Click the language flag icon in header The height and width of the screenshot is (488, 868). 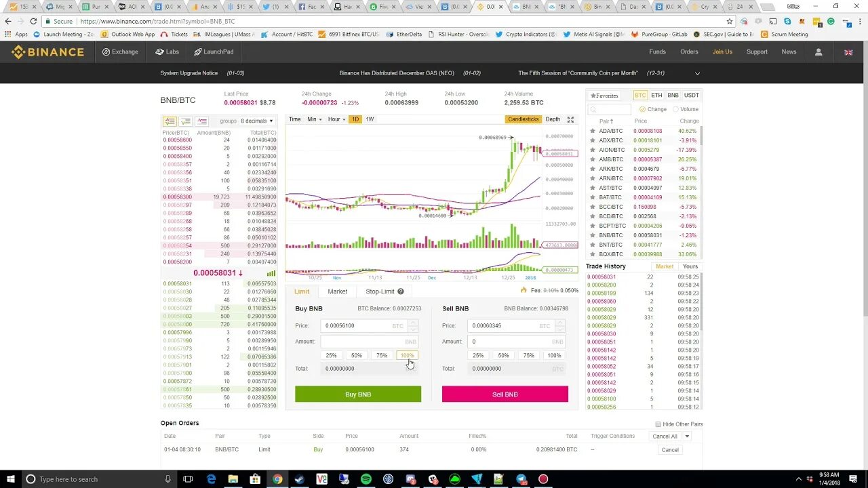(848, 52)
